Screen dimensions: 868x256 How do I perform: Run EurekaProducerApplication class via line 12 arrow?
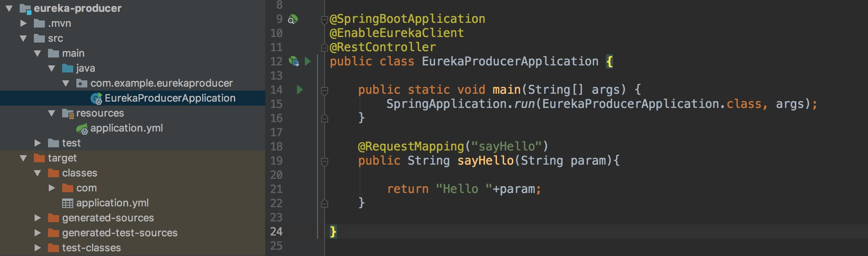click(308, 61)
